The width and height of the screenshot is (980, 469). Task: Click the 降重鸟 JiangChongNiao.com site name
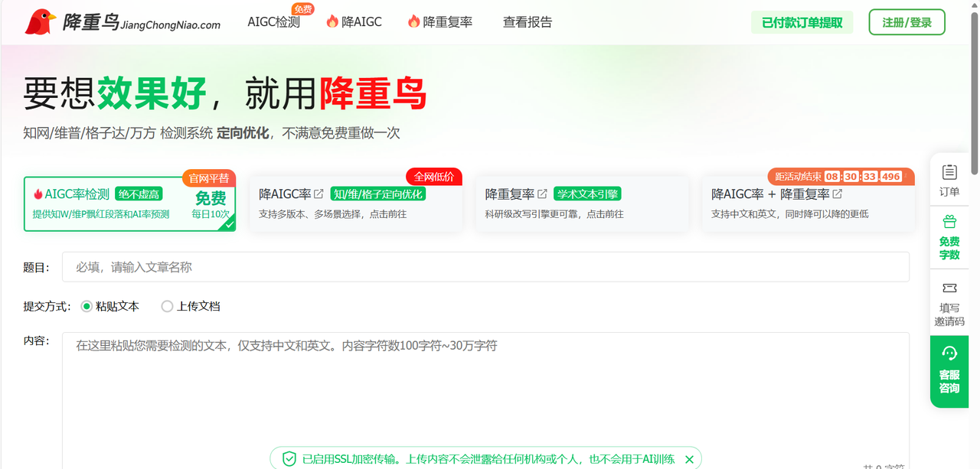click(142, 22)
